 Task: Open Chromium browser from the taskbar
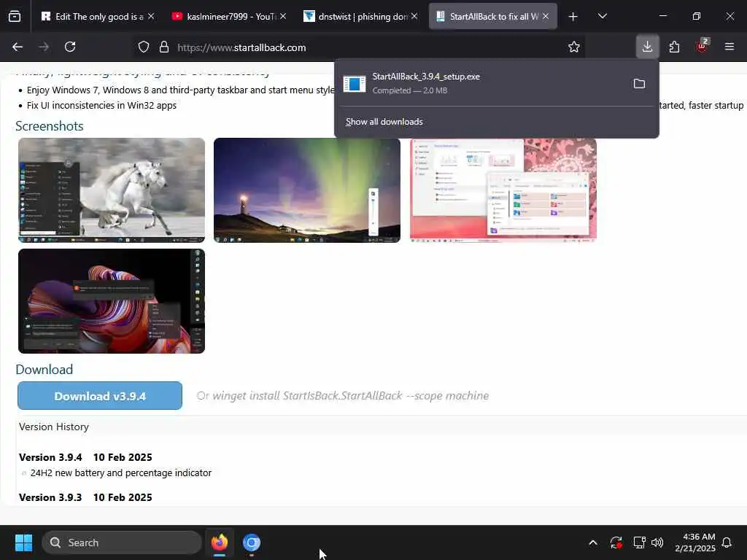[x=252, y=542]
